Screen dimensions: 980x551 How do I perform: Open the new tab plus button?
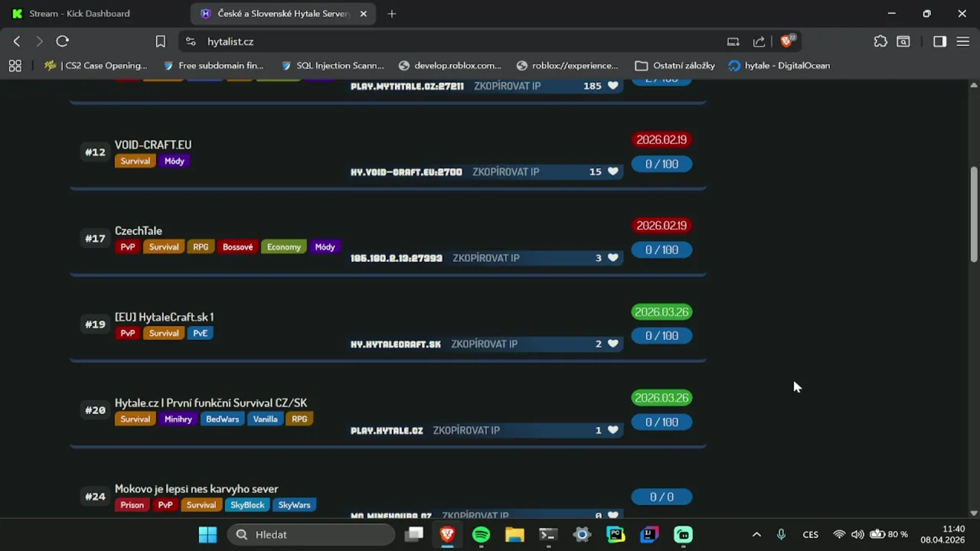pyautogui.click(x=392, y=14)
